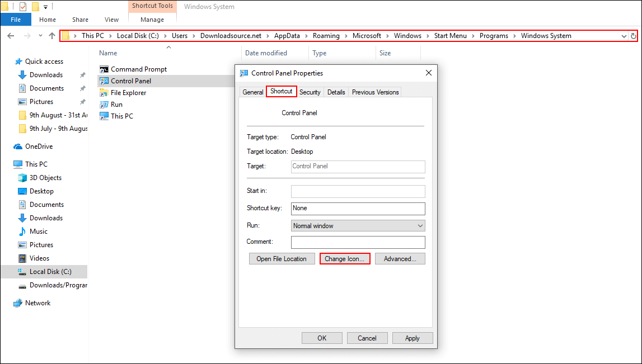This screenshot has height=364, width=642.
Task: Click the Shortcut key field
Action: point(358,209)
